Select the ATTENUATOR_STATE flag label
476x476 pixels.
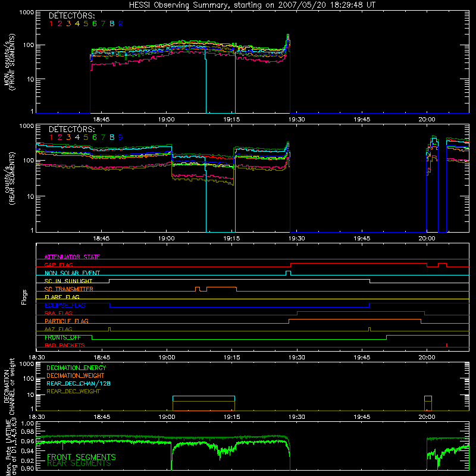[72, 257]
